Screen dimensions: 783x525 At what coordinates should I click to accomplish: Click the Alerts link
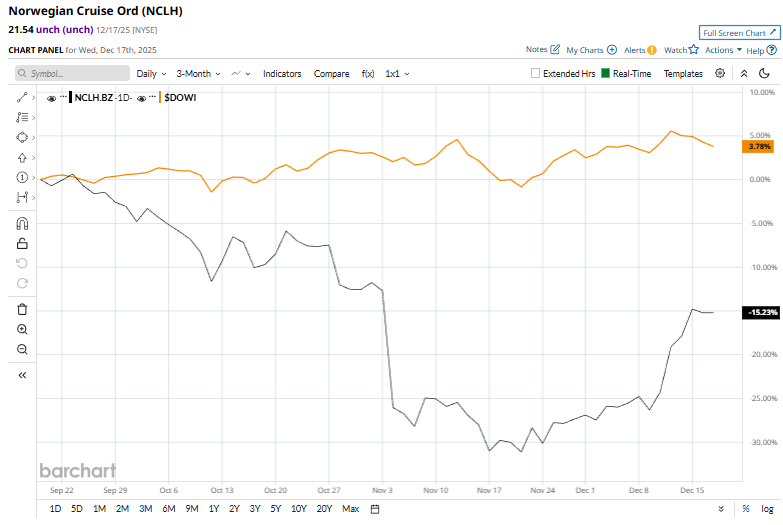[634, 50]
